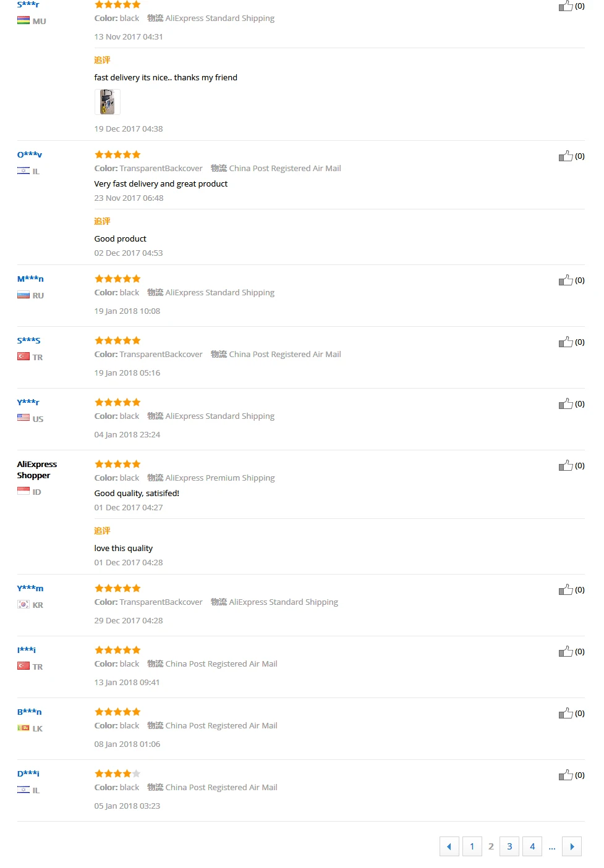This screenshot has height=868, width=604.
Task: Open reviewer profile B***n
Action: tap(30, 712)
